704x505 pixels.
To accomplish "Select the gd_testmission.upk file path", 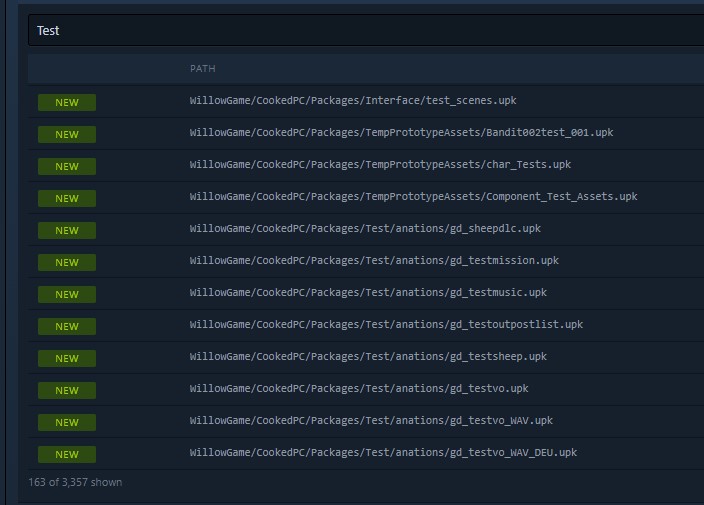I will 374,260.
